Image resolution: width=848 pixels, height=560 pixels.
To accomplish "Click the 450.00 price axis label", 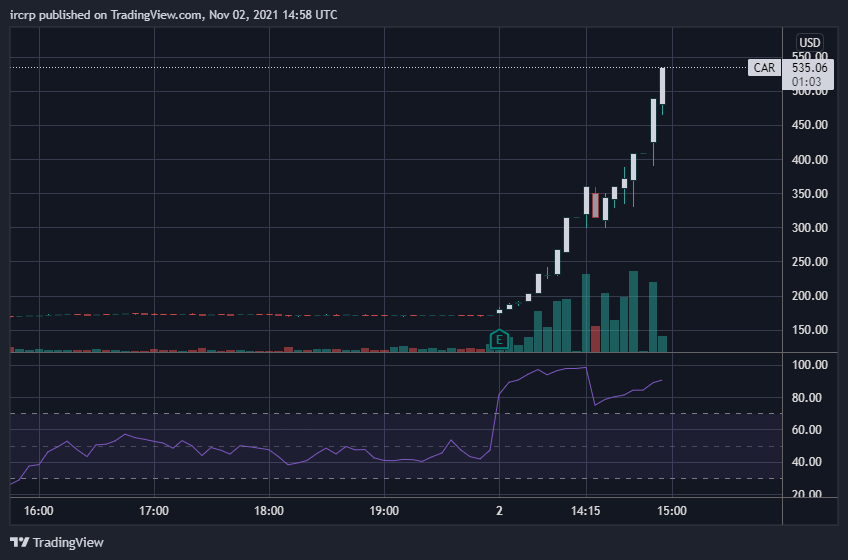I will click(810, 125).
